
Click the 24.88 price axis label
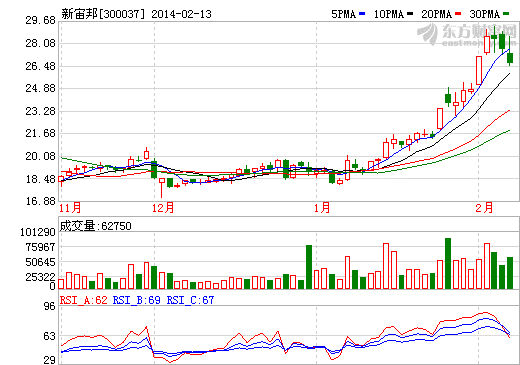click(x=40, y=88)
